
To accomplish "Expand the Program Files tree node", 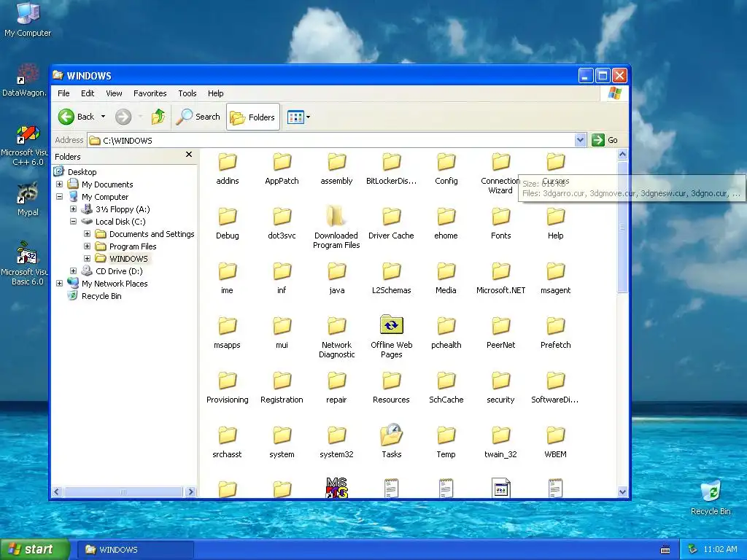I will pos(88,246).
